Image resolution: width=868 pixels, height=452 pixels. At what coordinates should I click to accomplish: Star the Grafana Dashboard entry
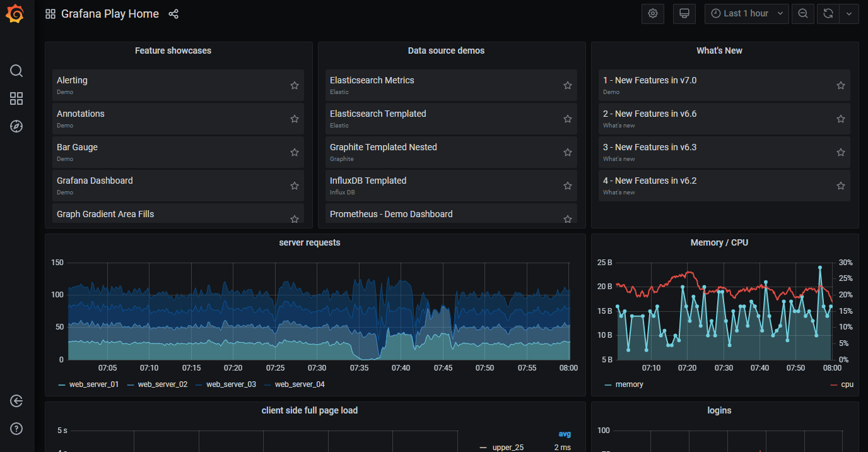coord(295,186)
